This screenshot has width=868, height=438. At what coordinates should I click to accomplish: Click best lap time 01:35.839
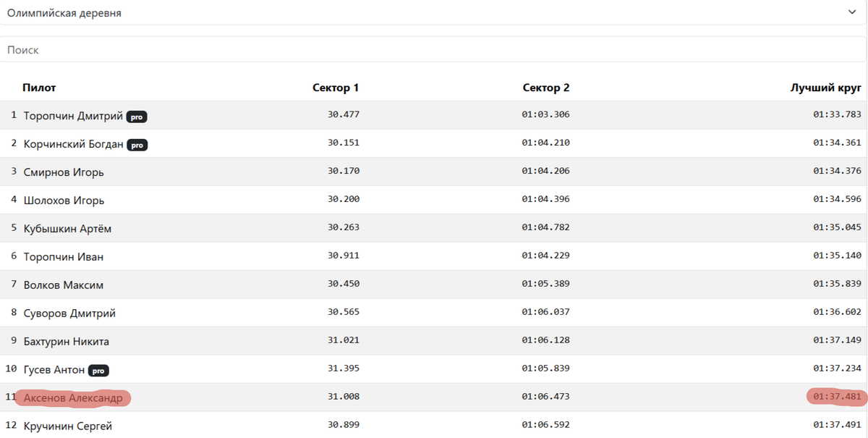pyautogui.click(x=837, y=284)
